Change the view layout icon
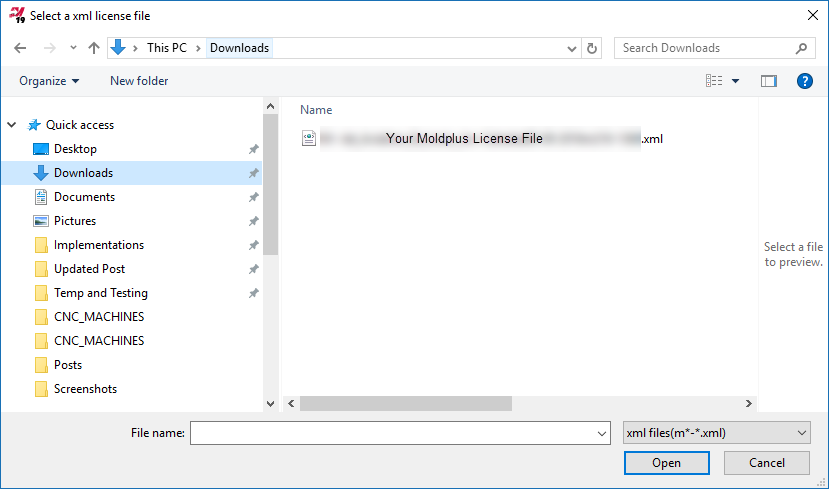829x489 pixels. (x=714, y=81)
